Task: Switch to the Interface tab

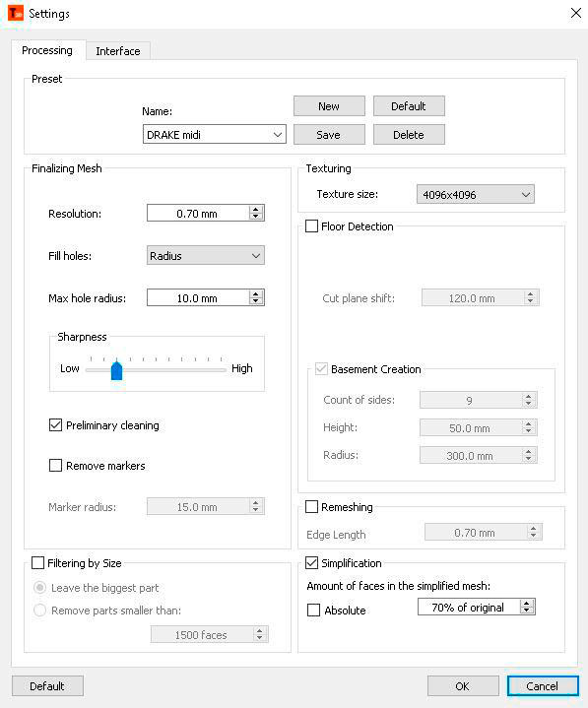Action: click(118, 51)
